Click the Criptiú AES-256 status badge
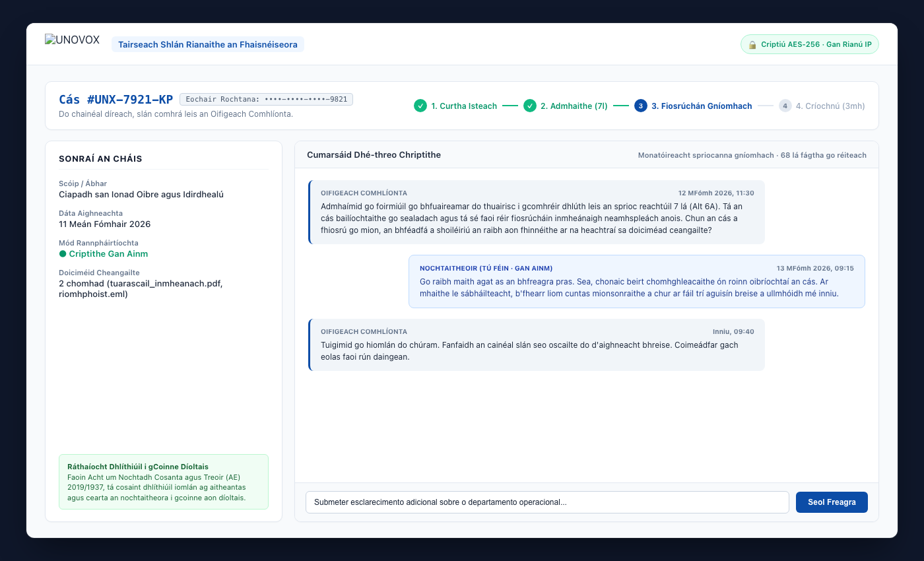 (810, 45)
